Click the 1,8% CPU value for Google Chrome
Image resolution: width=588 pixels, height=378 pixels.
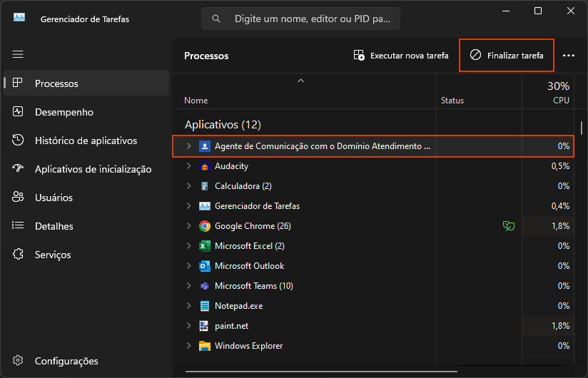point(560,226)
